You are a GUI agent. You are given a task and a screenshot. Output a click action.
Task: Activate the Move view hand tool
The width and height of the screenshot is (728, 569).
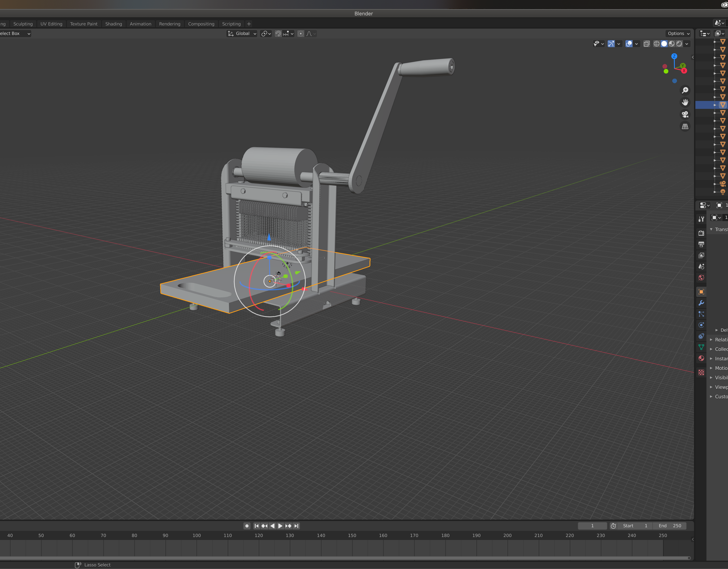(x=685, y=102)
